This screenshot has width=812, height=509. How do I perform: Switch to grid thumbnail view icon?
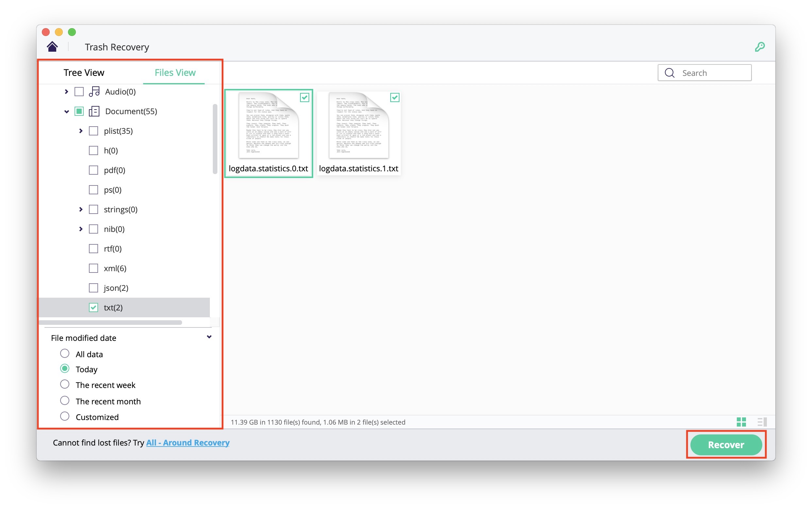741,422
